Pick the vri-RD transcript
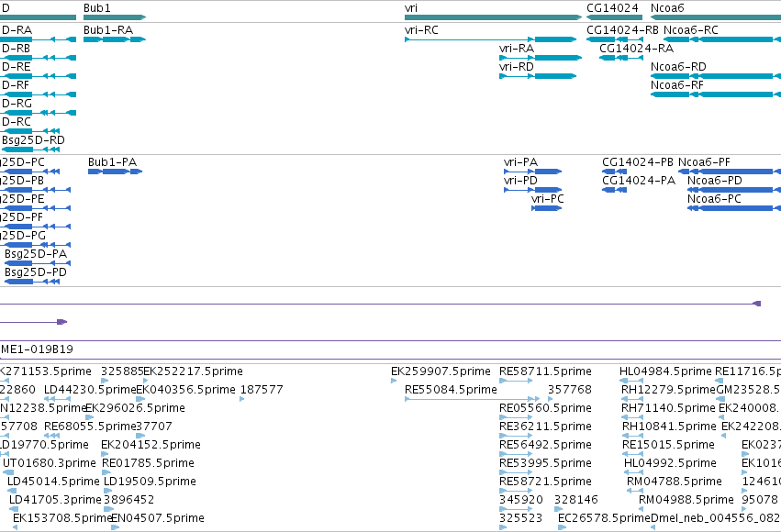The height and width of the screenshot is (532, 781). (538, 76)
